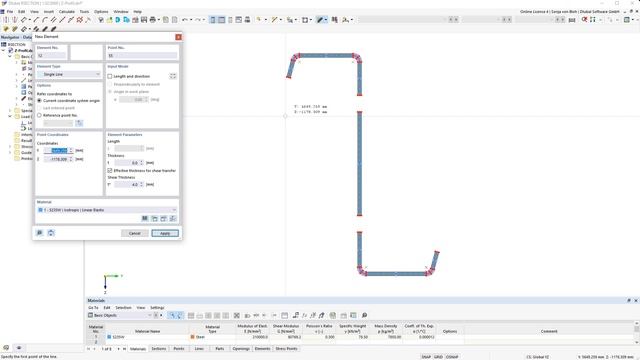
Task: Toggle Effective thickness for shear transfer checkbox
Action: point(110,170)
